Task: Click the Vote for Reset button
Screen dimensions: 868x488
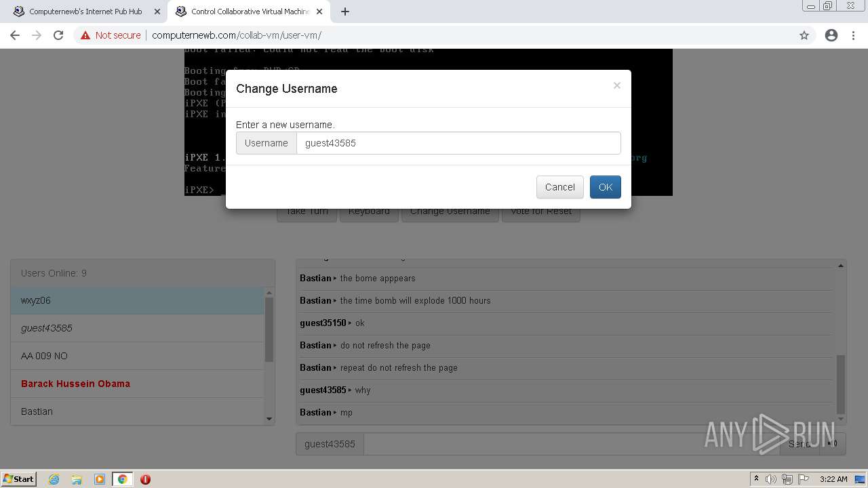Action: click(540, 213)
